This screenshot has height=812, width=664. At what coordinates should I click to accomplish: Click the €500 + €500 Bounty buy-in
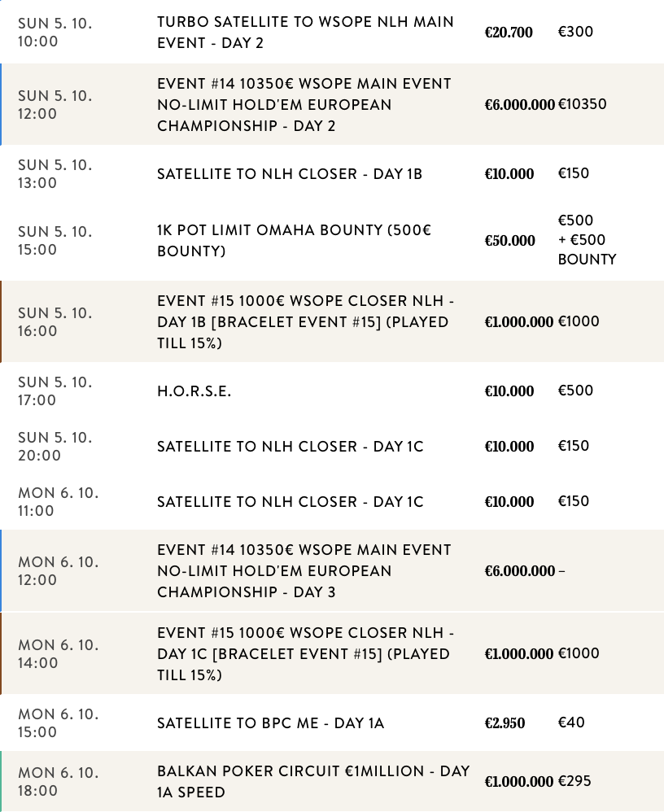pos(586,240)
